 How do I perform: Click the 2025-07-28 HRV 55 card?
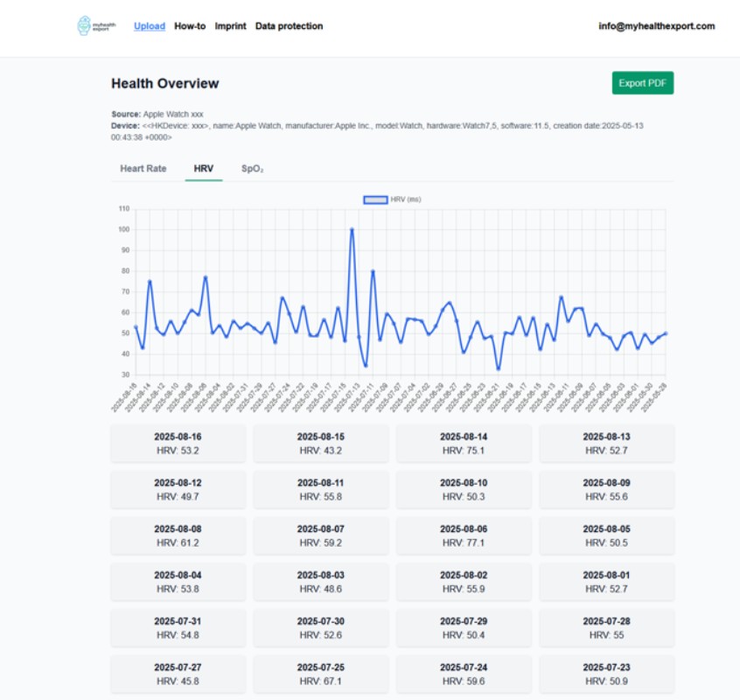click(x=606, y=627)
